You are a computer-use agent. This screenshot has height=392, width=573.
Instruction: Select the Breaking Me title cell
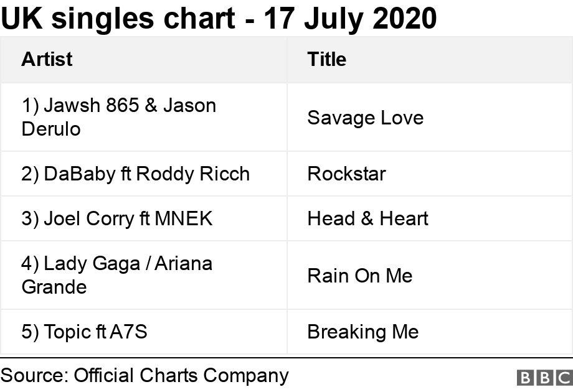[x=430, y=332]
